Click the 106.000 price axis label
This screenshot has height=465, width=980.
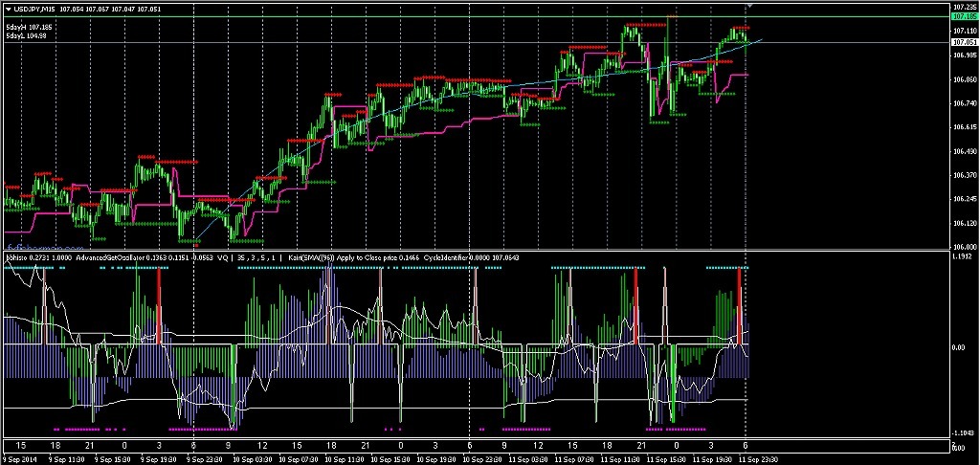coord(964,247)
